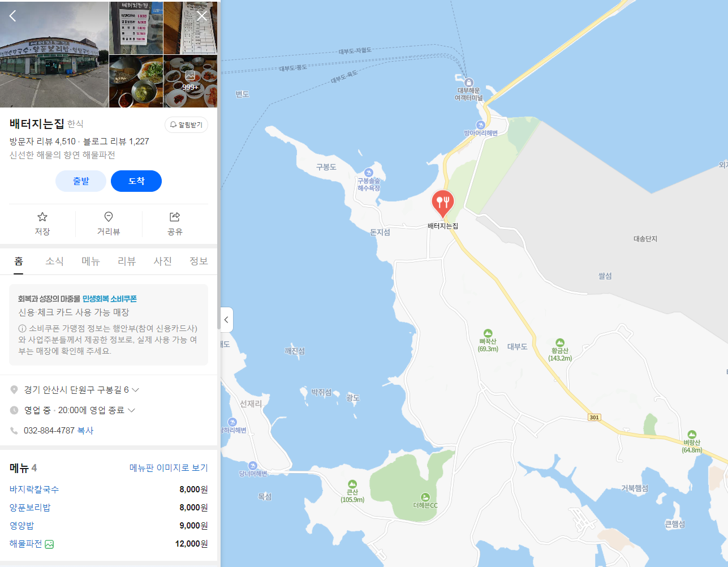Click the 방아머리해변 beach icon on the map
Viewport: 728px width, 567px height.
[481, 125]
